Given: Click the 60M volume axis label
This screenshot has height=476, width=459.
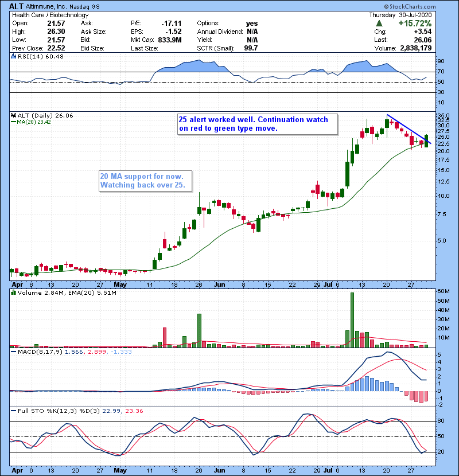Looking at the screenshot, I should coord(444,291).
